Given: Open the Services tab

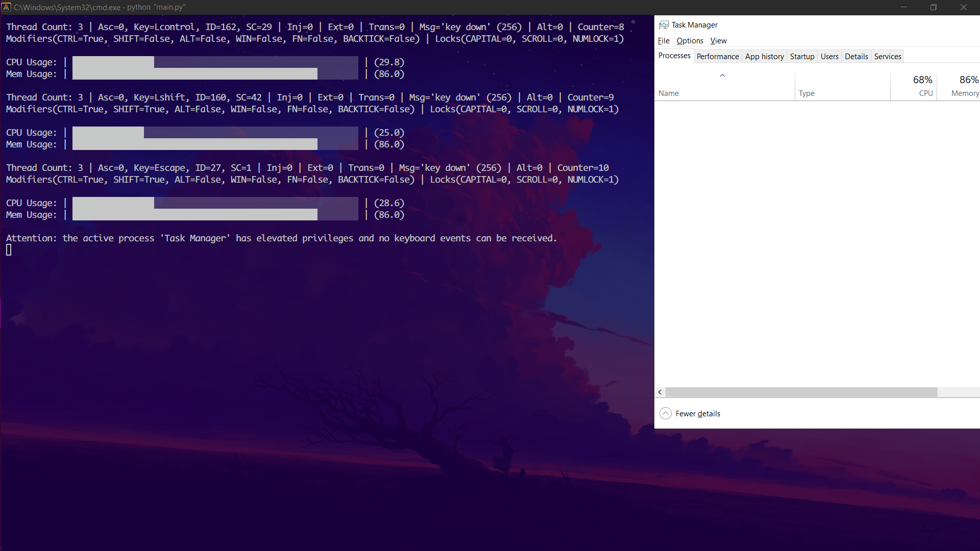Looking at the screenshot, I should coord(888,57).
